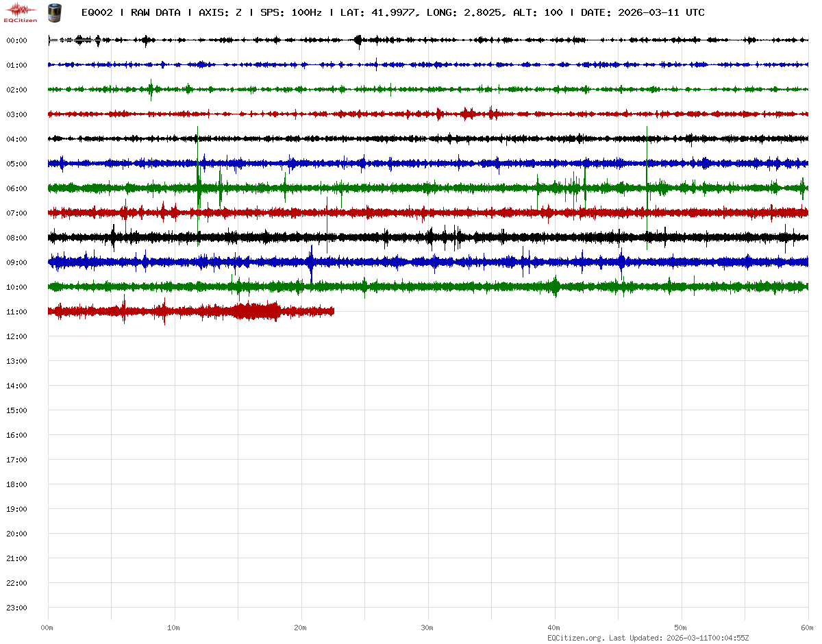The image size is (822, 644).
Task: Click the cylindrical geophone sensor icon
Action: point(54,12)
